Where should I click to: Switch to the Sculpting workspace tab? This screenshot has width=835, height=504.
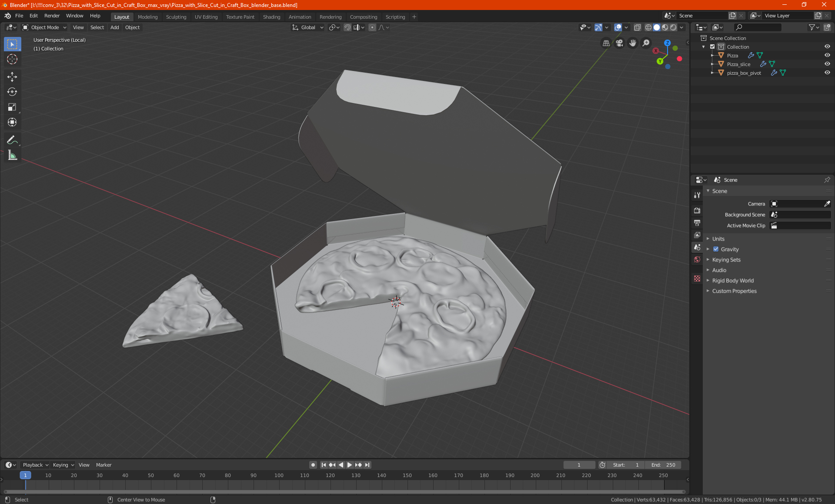pos(176,17)
